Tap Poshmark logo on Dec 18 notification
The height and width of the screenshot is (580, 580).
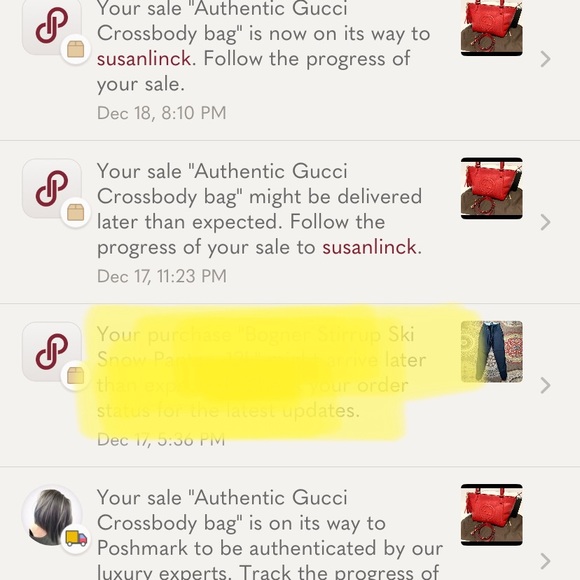tap(52, 27)
